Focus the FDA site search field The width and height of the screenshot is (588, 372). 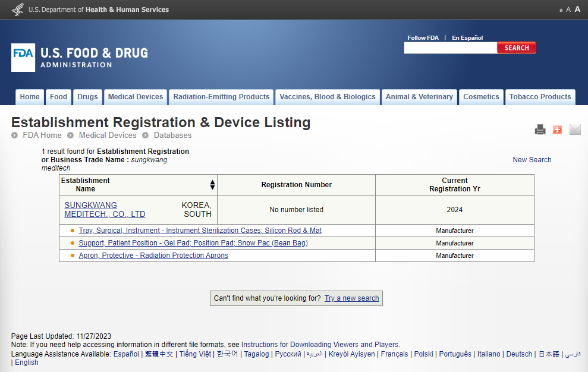click(x=451, y=48)
